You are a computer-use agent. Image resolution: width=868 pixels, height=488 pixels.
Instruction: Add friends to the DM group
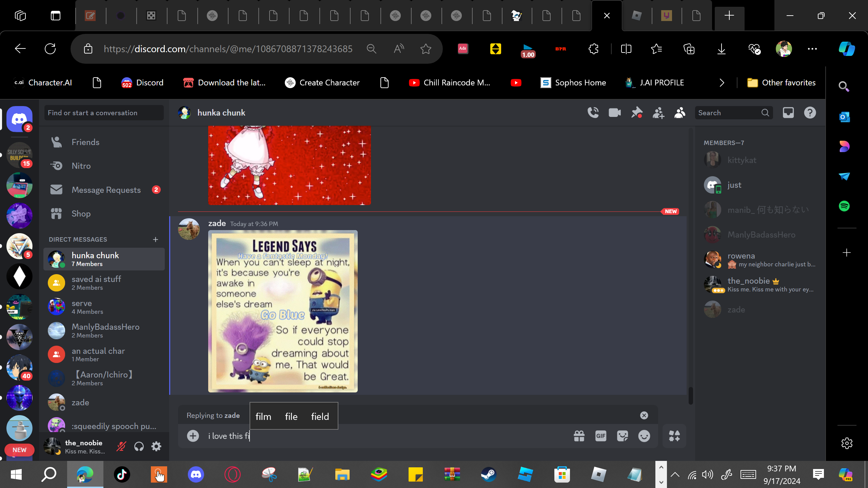click(x=658, y=113)
